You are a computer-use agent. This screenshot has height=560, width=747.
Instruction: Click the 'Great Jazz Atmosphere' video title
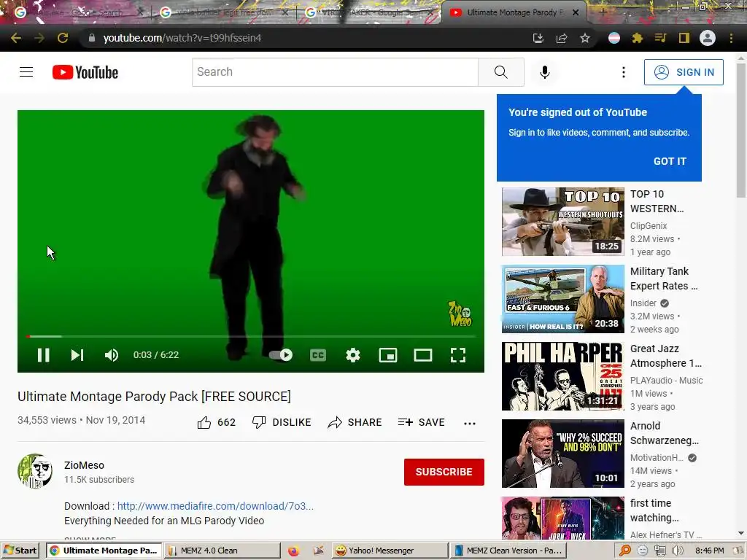click(x=665, y=356)
